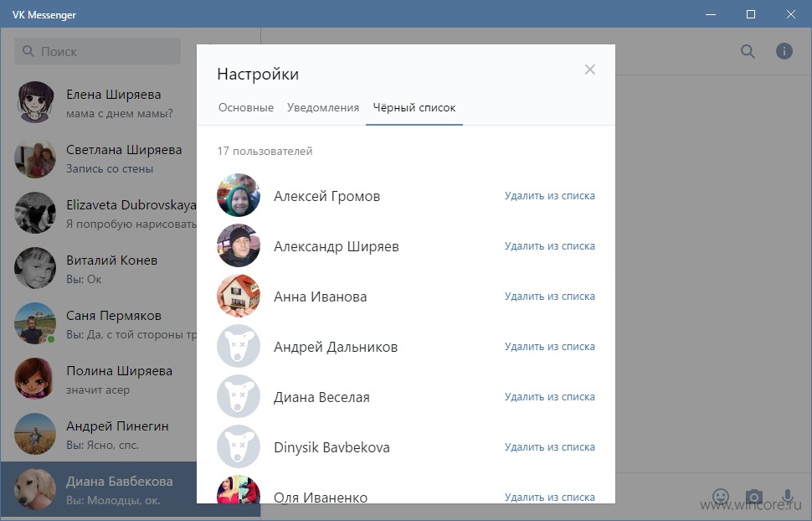
Task: Remove Александр Ширяев from the blacklist
Action: (x=549, y=246)
